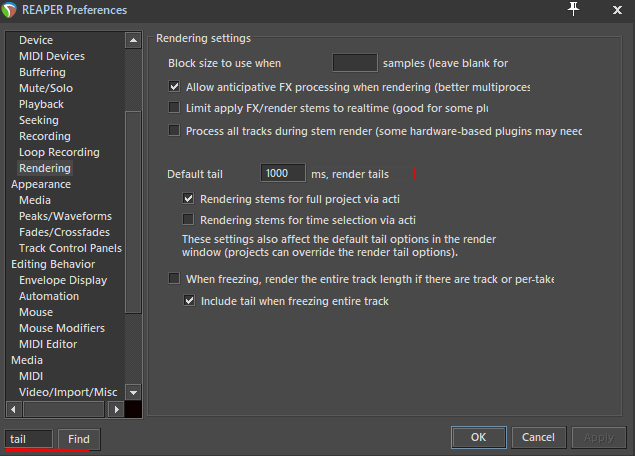
Task: Click the Find button
Action: (79, 439)
